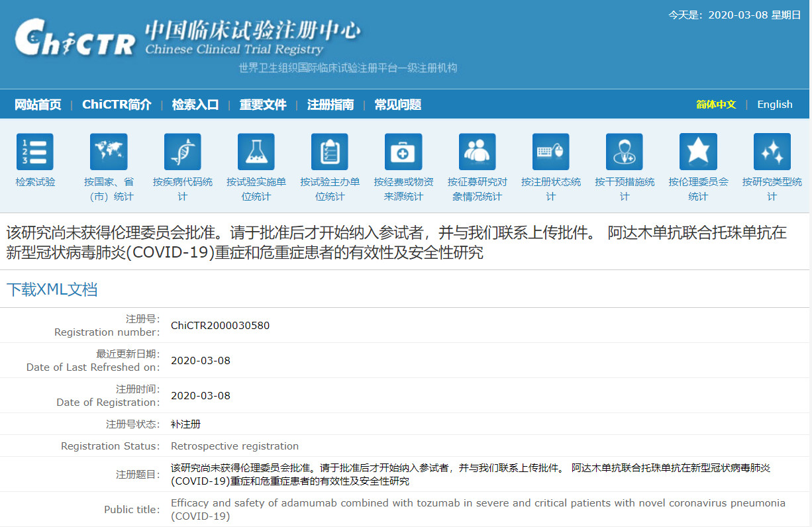Viewport: 812px width, 527px height.
Task: Open the 按经费或物资来源统计 text link
Action: [x=403, y=189]
